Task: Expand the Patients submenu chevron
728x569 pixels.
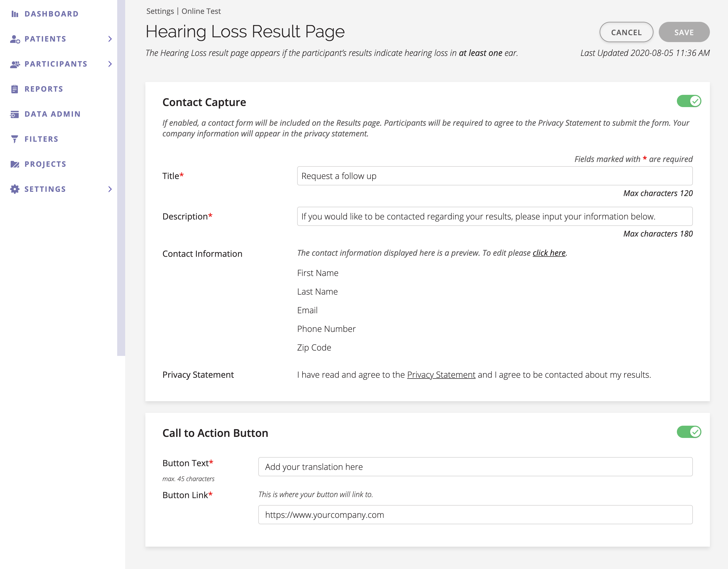Action: [x=110, y=39]
